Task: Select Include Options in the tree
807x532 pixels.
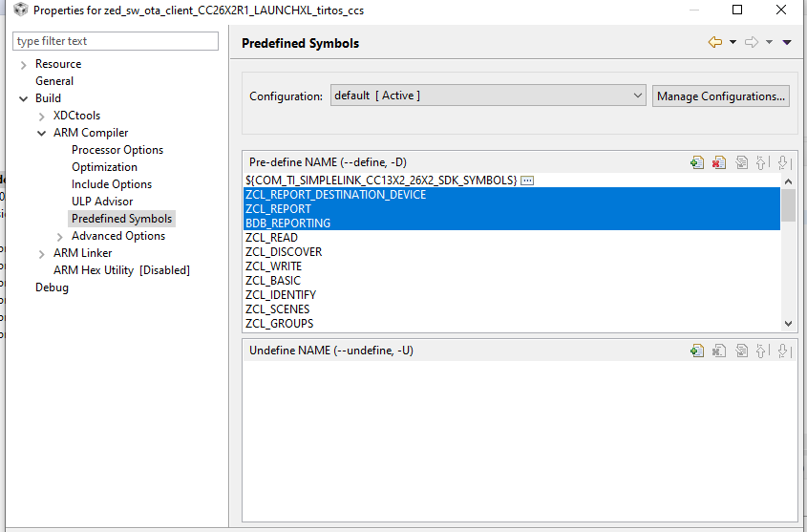Action: pos(112,184)
